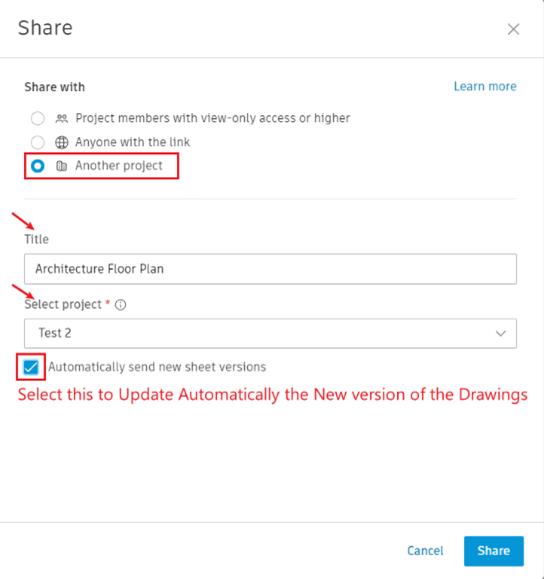Open the Learn more link
Screen dimensions: 544x579
pyautogui.click(x=485, y=86)
